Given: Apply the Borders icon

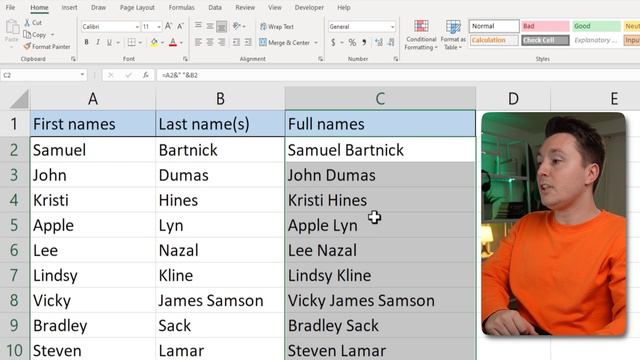Looking at the screenshot, I should point(131,42).
